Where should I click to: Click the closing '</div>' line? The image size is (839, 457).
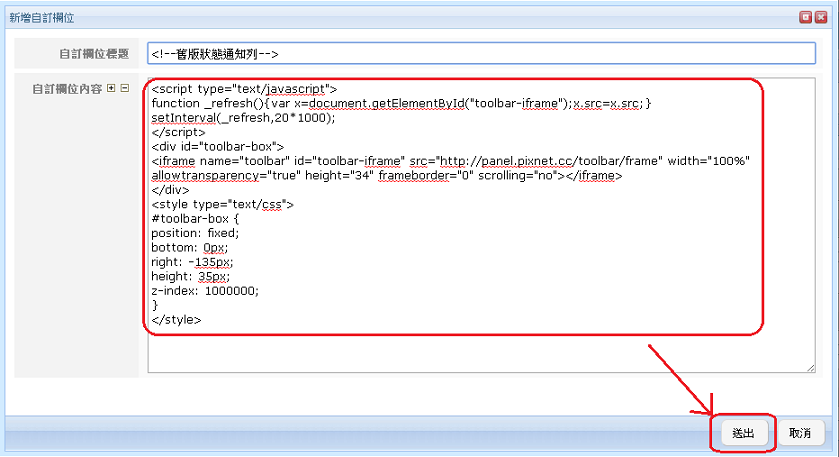(x=170, y=190)
